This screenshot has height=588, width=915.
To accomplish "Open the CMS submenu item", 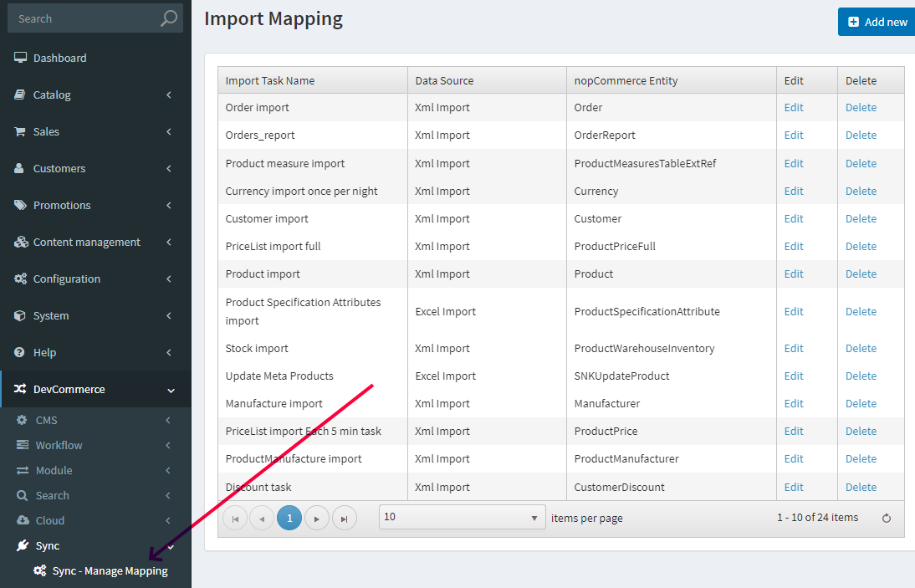I will (x=95, y=420).
